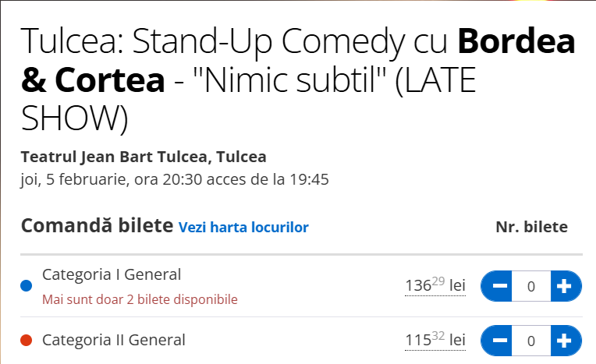The width and height of the screenshot is (596, 364).
Task: Click the blue dot beside Categoria I
Action: point(26,286)
